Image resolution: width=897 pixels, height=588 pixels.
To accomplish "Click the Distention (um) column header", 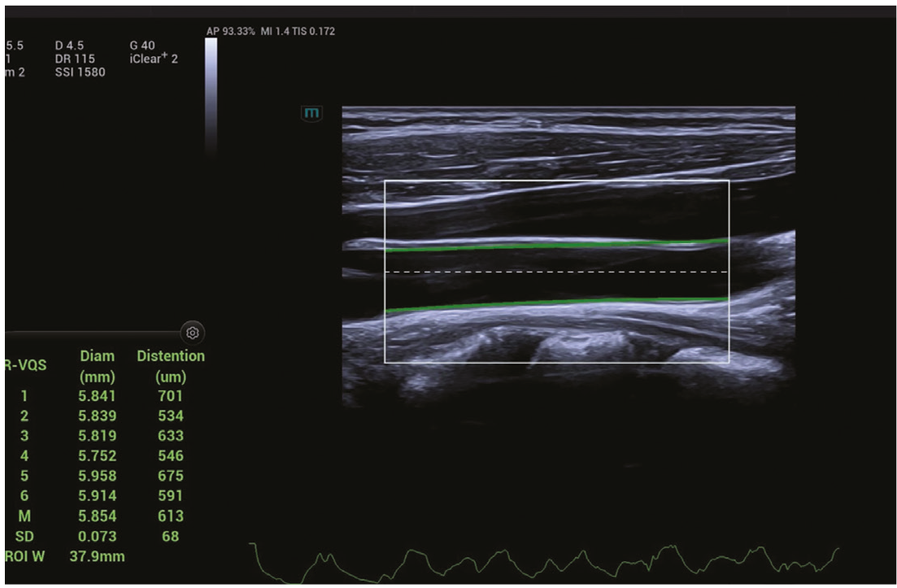I will pos(171,366).
